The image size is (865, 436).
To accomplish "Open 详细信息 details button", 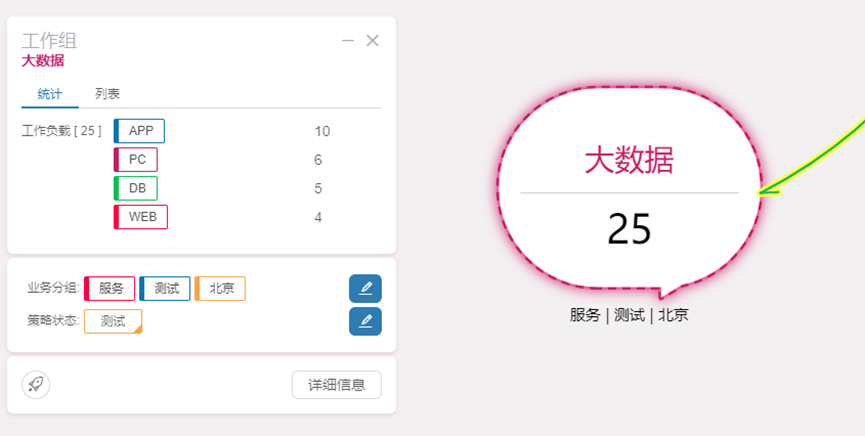I will 336,385.
